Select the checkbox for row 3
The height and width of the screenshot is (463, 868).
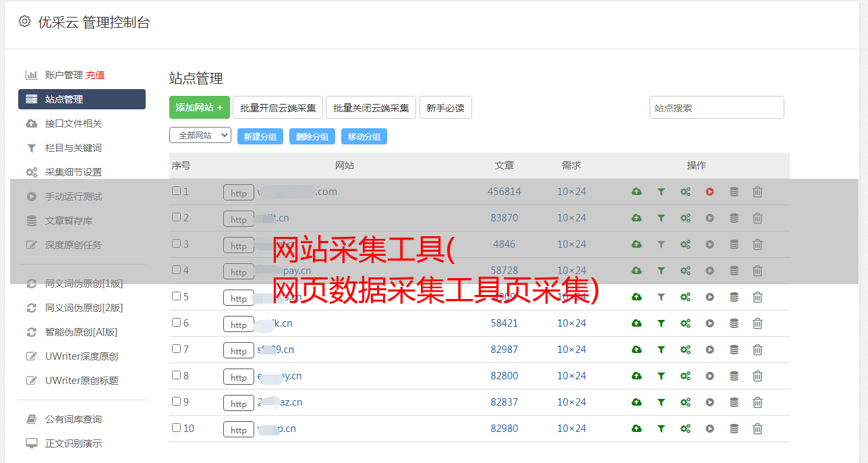176,244
